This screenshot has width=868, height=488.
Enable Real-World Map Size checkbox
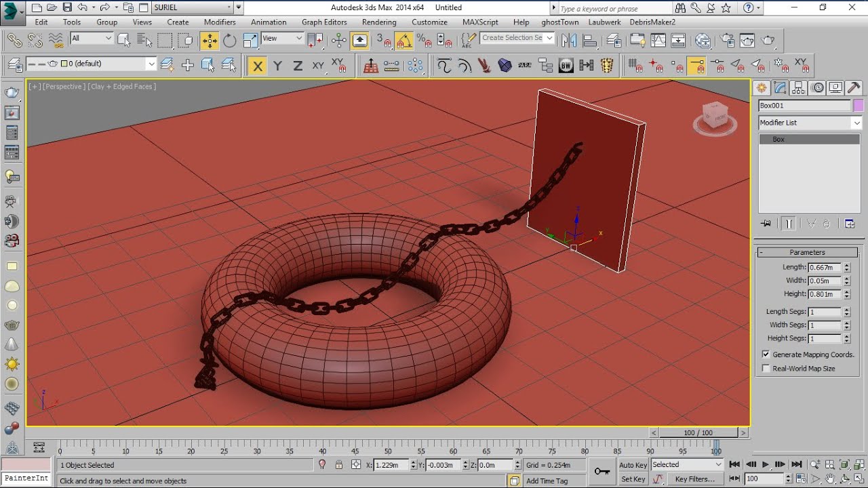coord(766,369)
